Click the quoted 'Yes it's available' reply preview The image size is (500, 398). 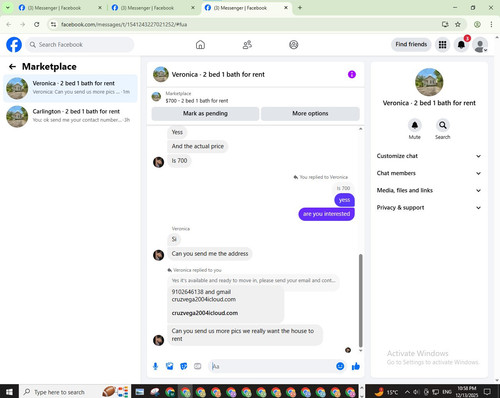point(253,280)
